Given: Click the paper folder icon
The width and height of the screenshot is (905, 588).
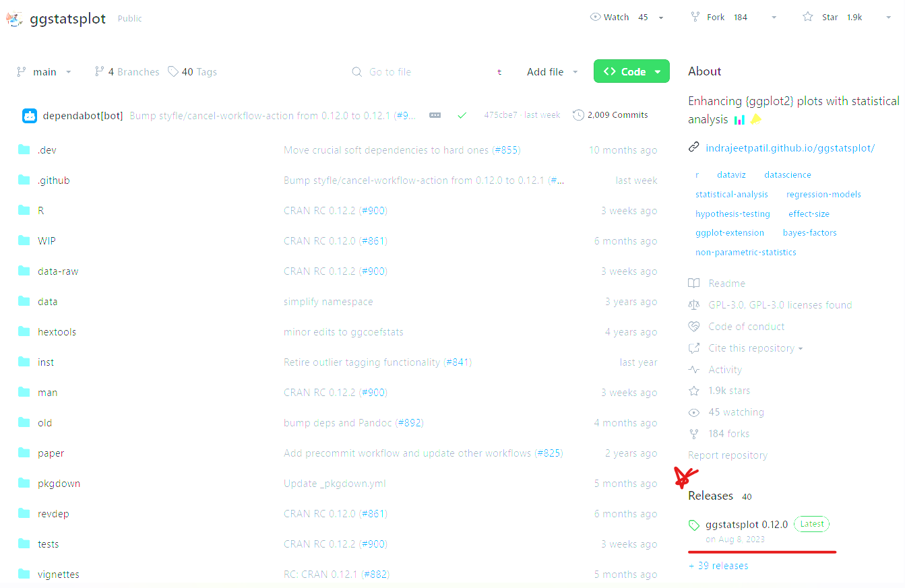Looking at the screenshot, I should 24,453.
